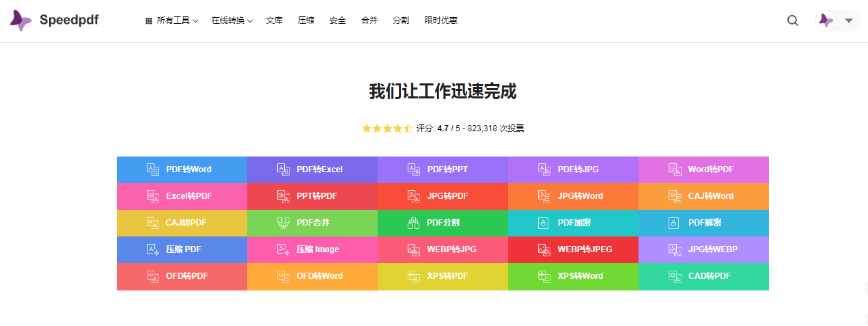The width and height of the screenshot is (868, 326).
Task: Click the WEBP转JPEG tile icon
Action: (x=544, y=249)
